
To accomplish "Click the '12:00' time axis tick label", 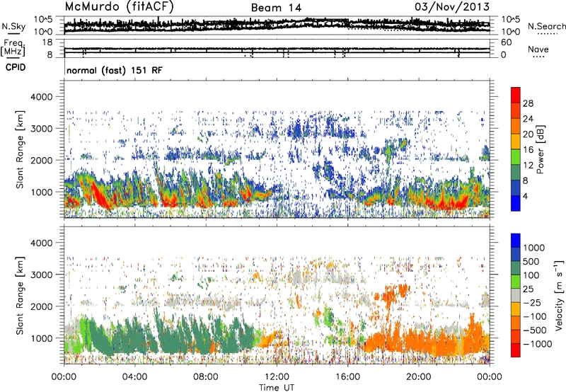I will coord(277,377).
